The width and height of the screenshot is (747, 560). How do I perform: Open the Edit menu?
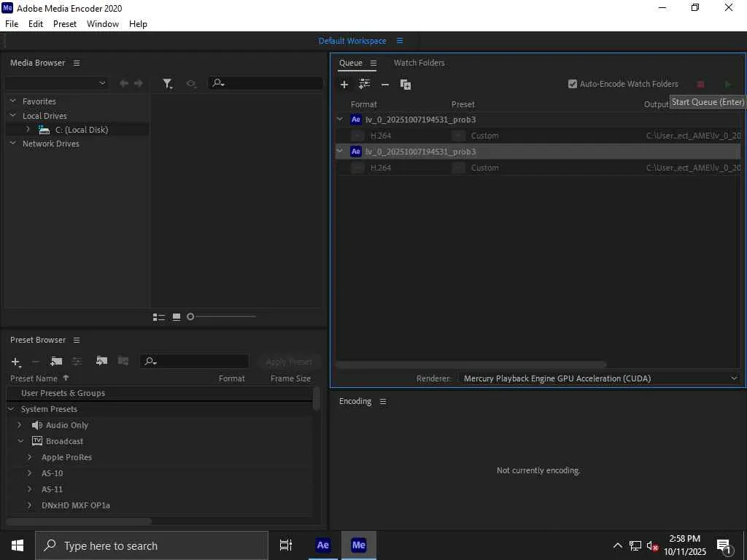pyautogui.click(x=36, y=24)
